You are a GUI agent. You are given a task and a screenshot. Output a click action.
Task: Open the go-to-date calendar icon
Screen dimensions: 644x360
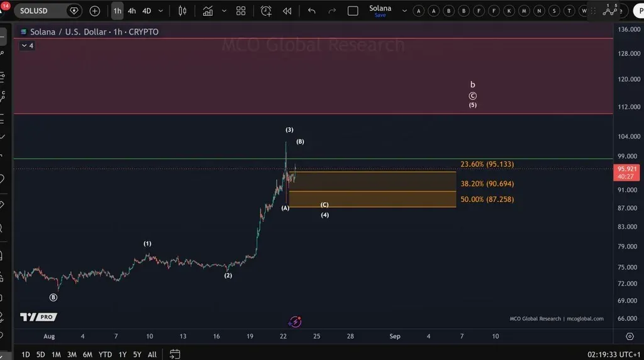click(175, 354)
